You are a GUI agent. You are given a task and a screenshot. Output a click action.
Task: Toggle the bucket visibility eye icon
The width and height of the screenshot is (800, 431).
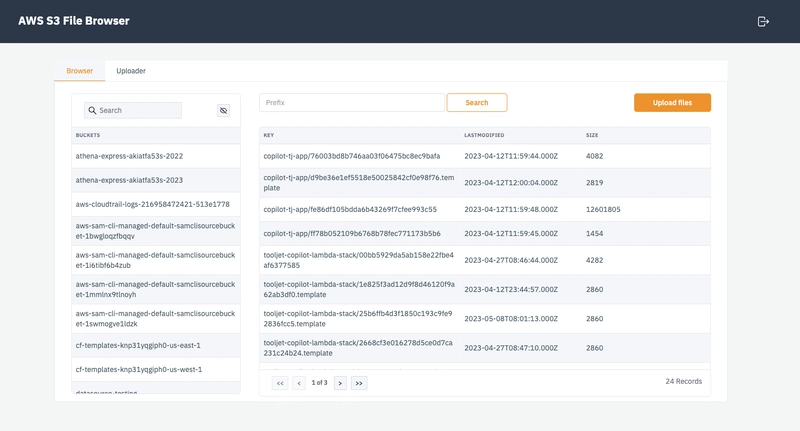click(223, 110)
